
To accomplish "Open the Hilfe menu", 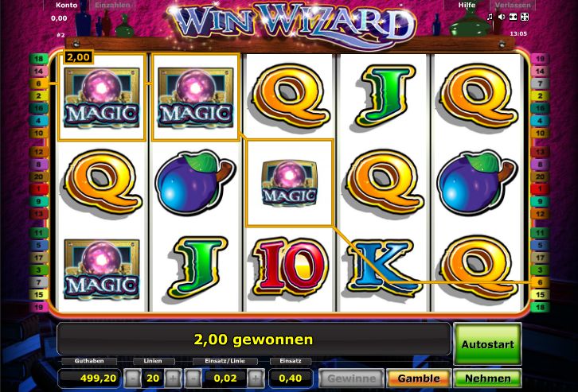I will [x=467, y=5].
